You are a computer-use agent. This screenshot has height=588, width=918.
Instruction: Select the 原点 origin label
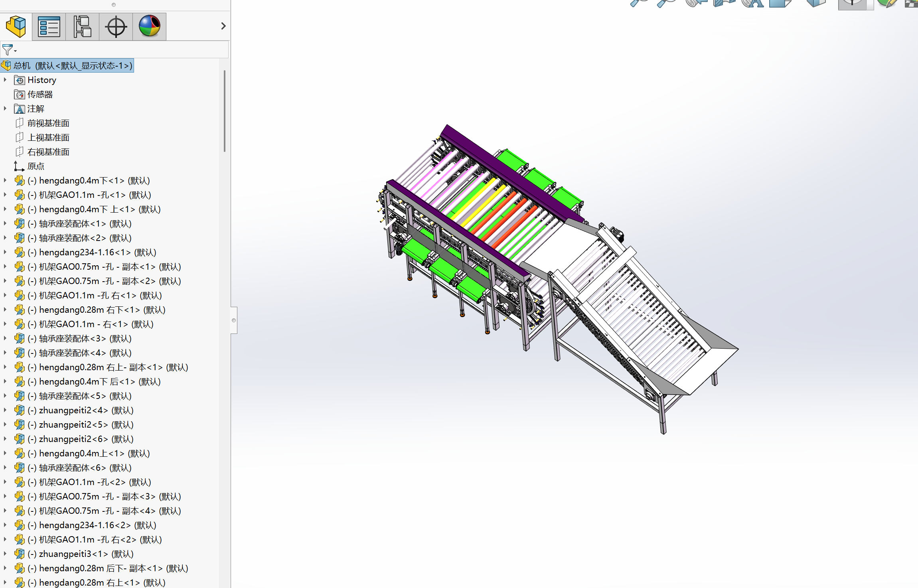36,166
